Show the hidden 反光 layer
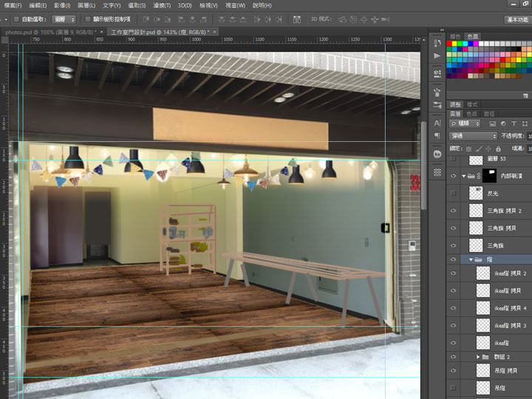Screen dimensions: 532x399 pos(454,193)
